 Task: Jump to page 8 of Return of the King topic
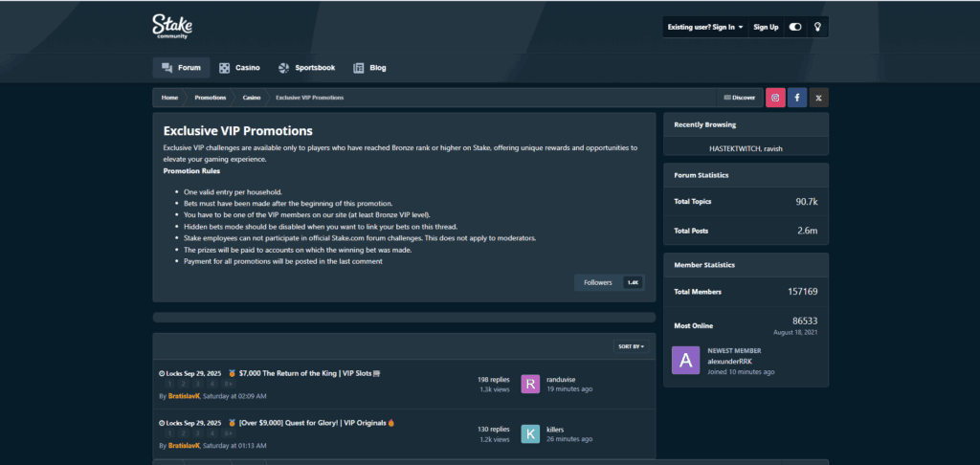coord(228,384)
